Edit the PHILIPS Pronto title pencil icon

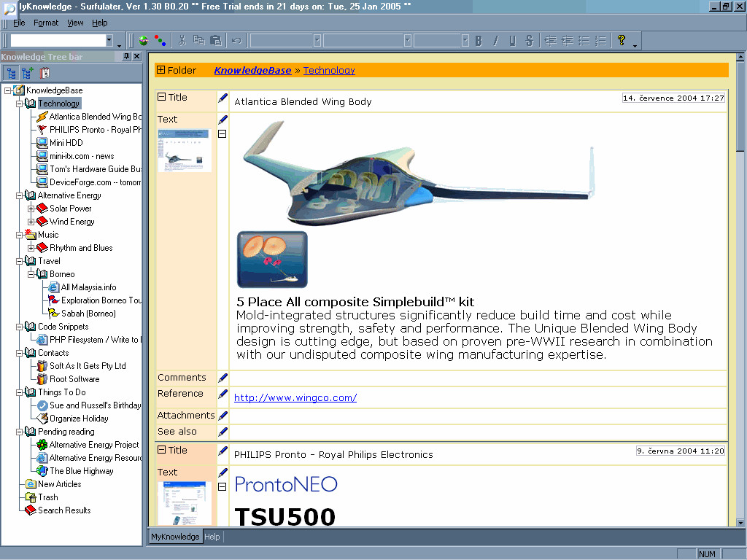click(x=222, y=451)
